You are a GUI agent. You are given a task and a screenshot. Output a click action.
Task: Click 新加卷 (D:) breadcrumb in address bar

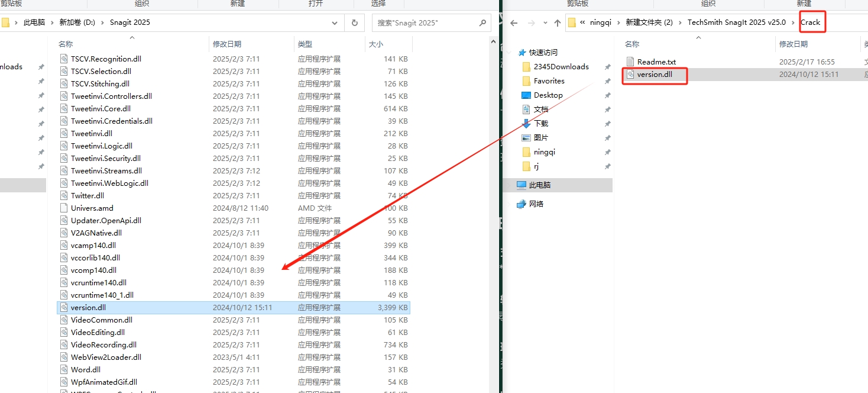77,22
